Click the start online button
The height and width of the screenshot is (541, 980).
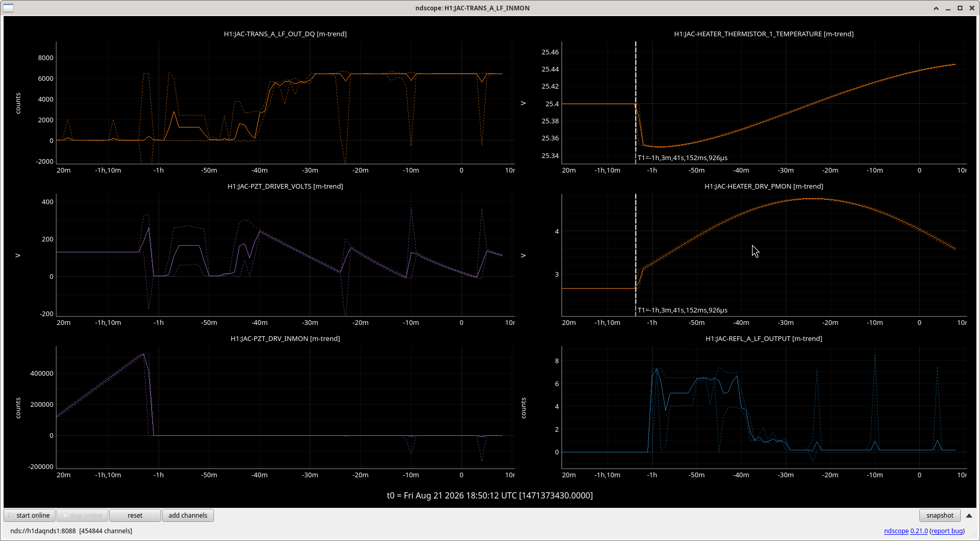pyautogui.click(x=30, y=516)
